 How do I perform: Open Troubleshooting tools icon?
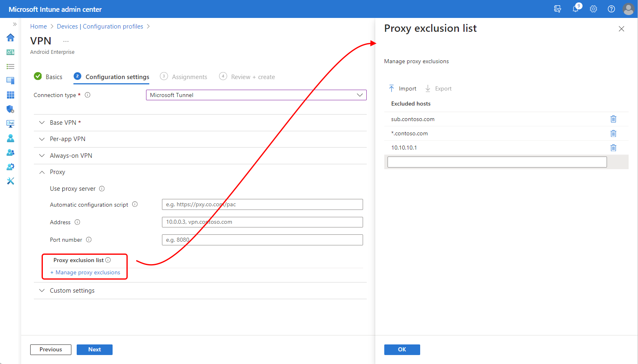pyautogui.click(x=11, y=181)
